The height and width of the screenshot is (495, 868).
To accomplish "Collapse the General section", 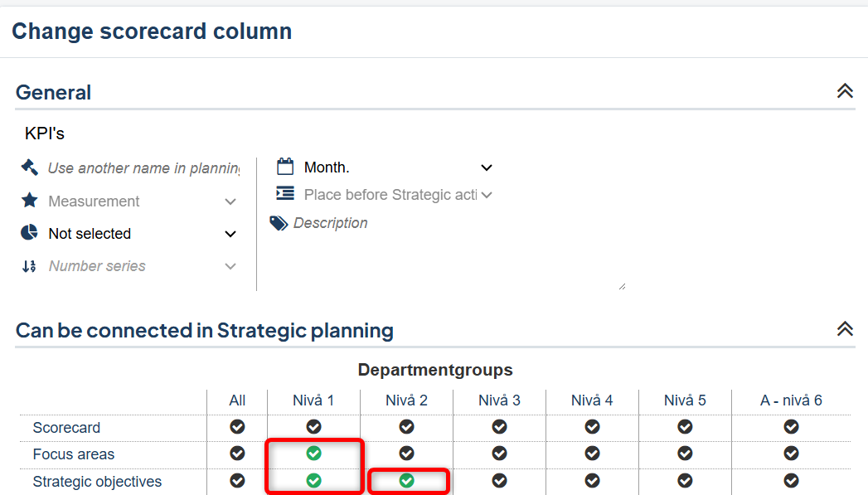I will point(845,91).
